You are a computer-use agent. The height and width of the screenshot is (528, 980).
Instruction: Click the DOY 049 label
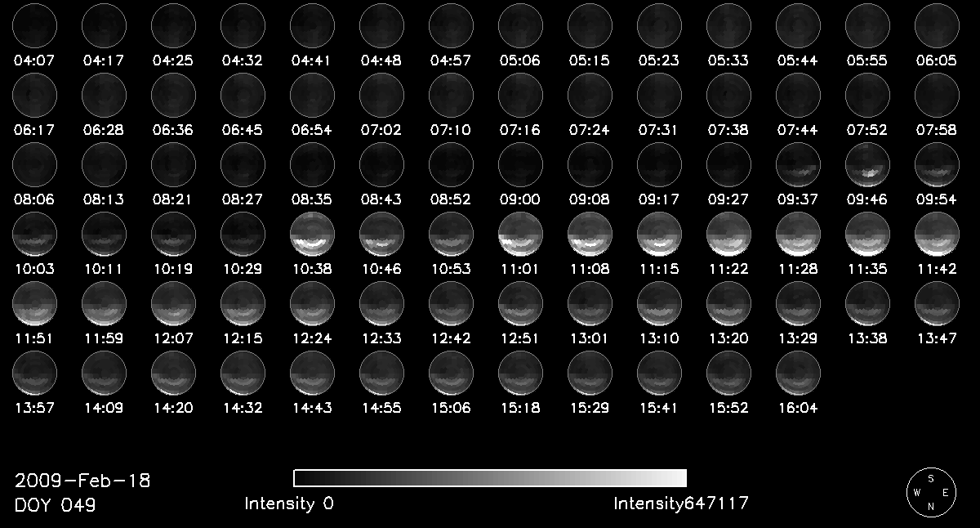[55, 506]
